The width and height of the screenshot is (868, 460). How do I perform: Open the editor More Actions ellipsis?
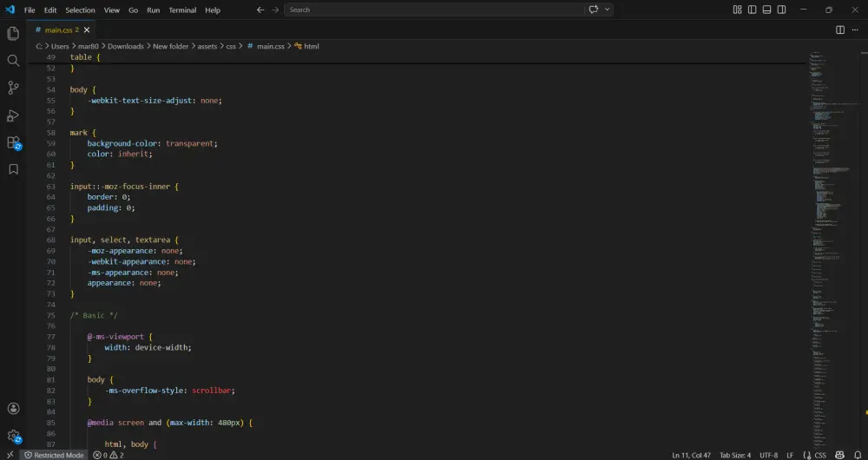(855, 30)
